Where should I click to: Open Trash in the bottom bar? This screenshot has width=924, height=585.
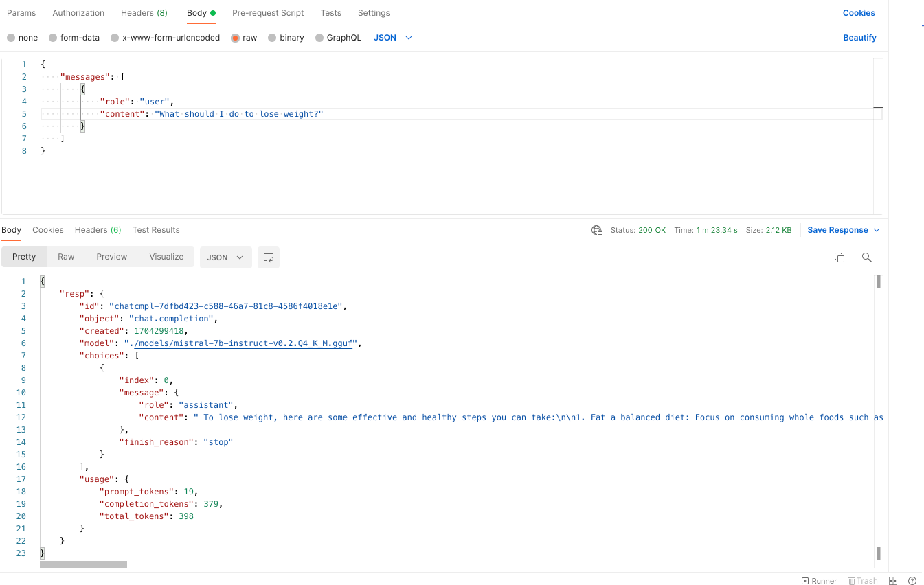click(863, 581)
